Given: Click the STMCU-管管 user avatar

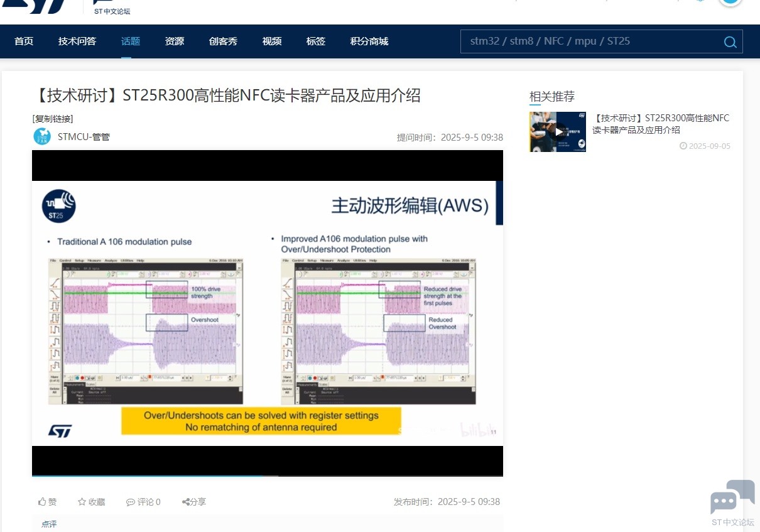Looking at the screenshot, I should tap(42, 136).
